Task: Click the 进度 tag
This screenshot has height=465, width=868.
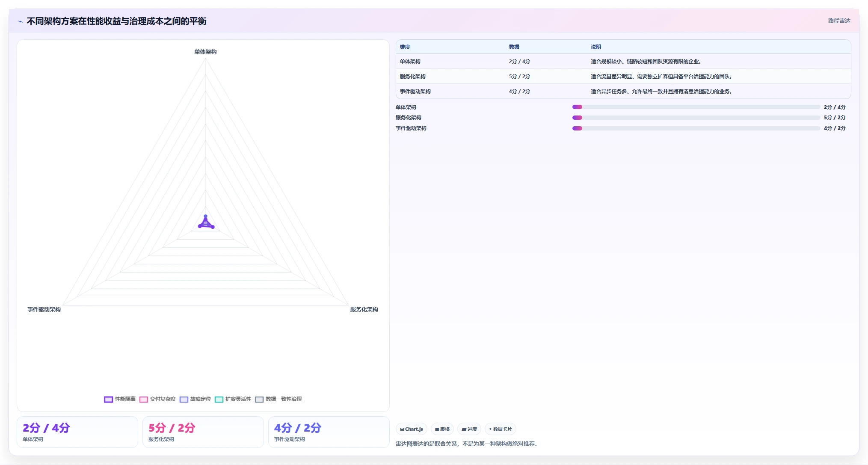Action: click(469, 429)
